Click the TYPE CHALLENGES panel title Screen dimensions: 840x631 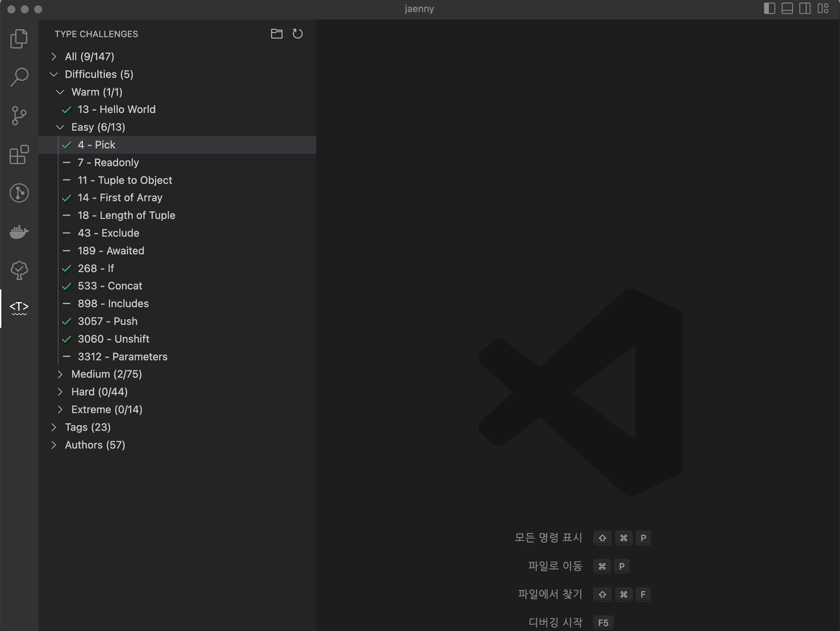(x=96, y=34)
